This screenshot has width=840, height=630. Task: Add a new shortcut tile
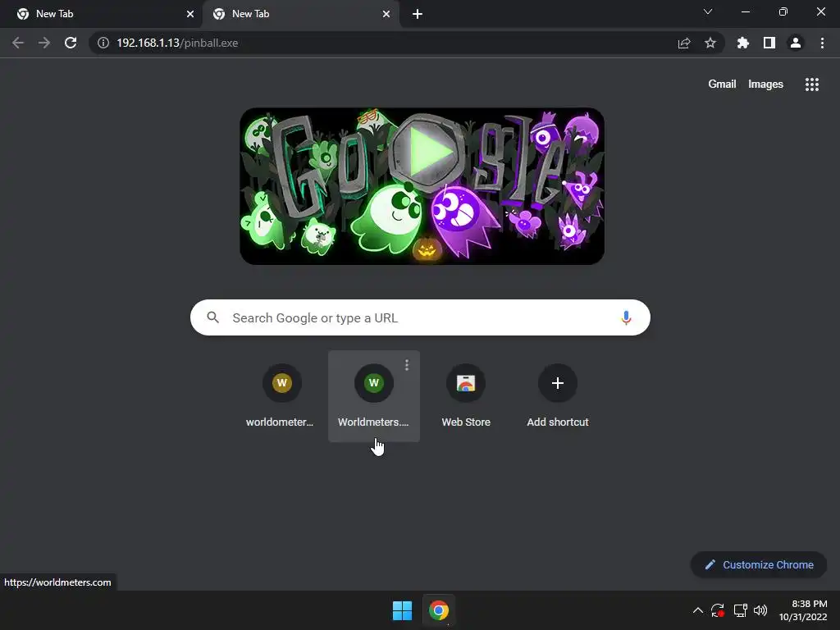coord(558,396)
